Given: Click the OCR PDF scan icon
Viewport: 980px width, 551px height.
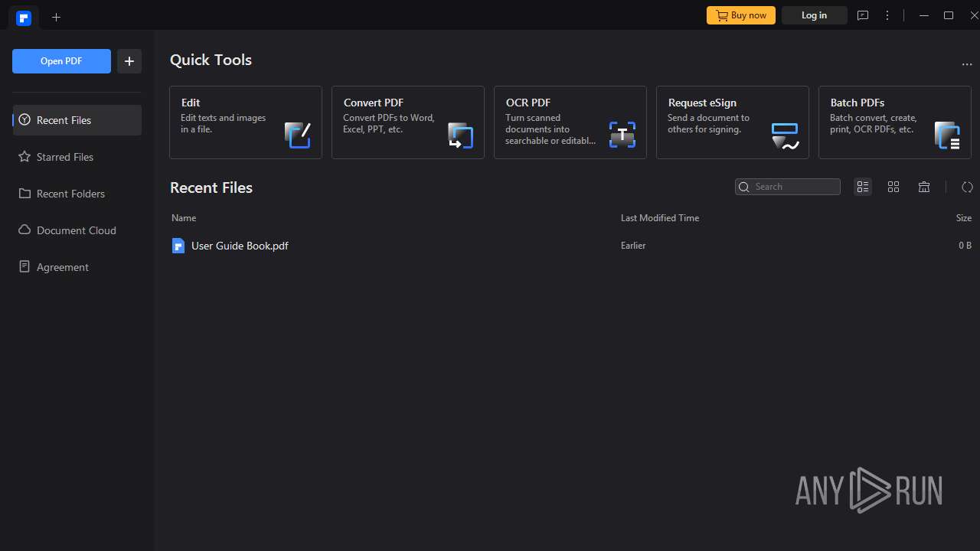Looking at the screenshot, I should tap(622, 135).
